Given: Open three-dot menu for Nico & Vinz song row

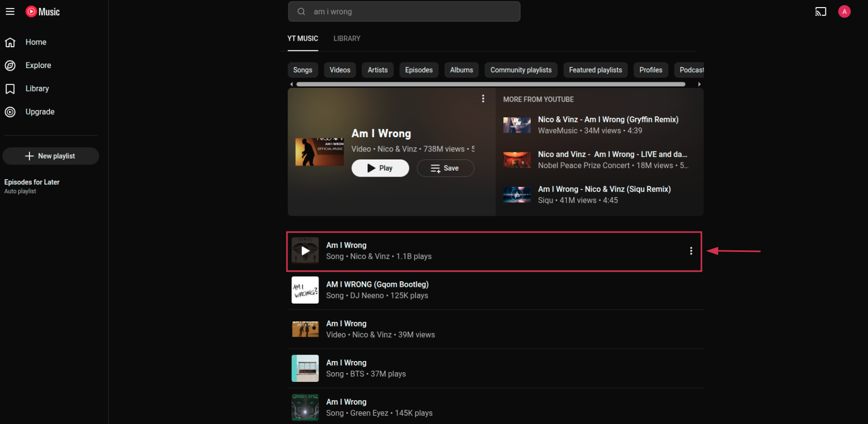Looking at the screenshot, I should [691, 251].
